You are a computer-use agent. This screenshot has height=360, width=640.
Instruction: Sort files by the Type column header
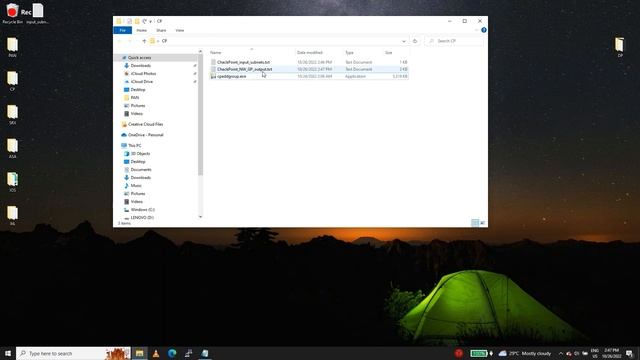pyautogui.click(x=349, y=53)
